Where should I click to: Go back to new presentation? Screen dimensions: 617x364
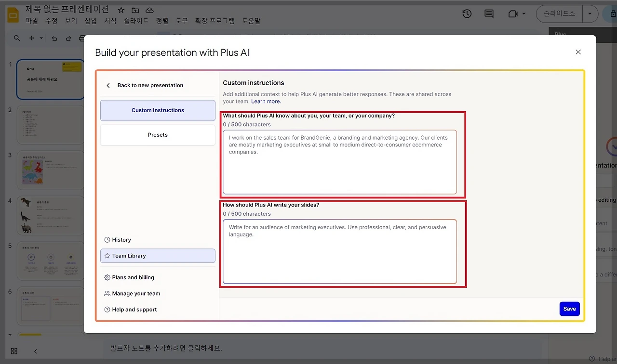pyautogui.click(x=145, y=85)
